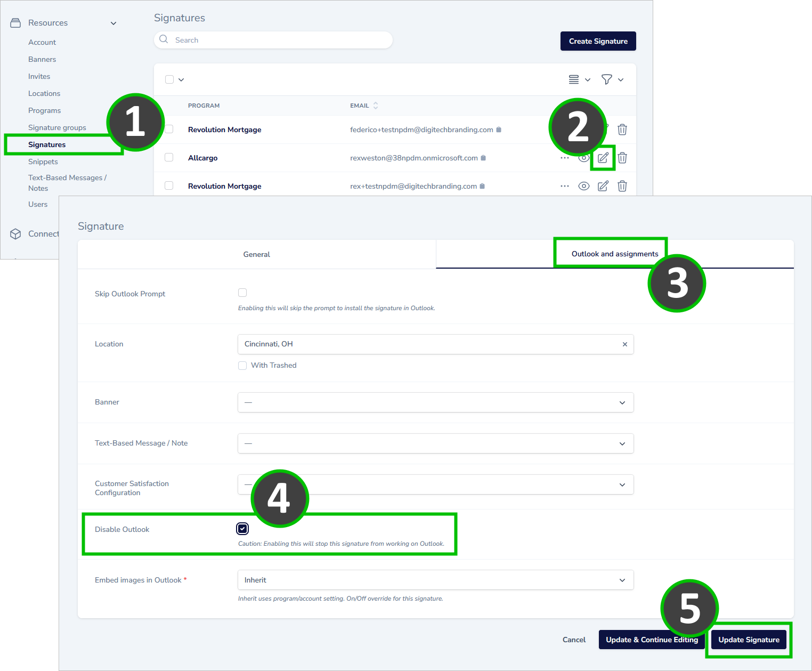Check the Allcargo row checkbox

(x=169, y=157)
